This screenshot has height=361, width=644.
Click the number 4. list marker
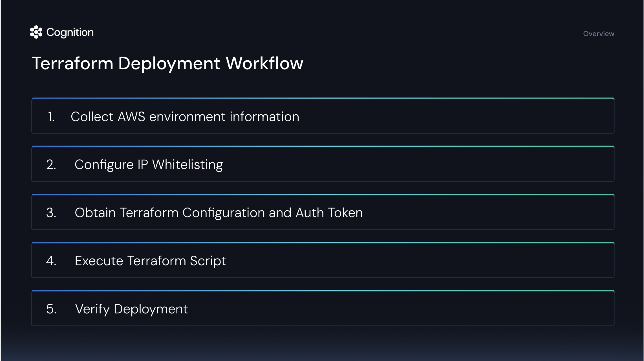coord(51,261)
